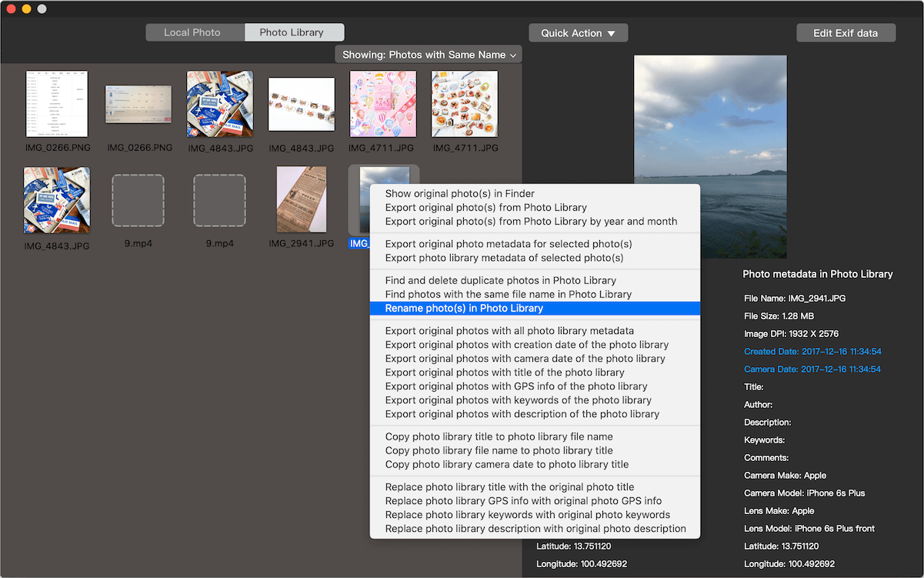Screen dimensions: 924x578
Task: Select the first 9.mp4 placeholder thumbnail
Action: (x=138, y=200)
